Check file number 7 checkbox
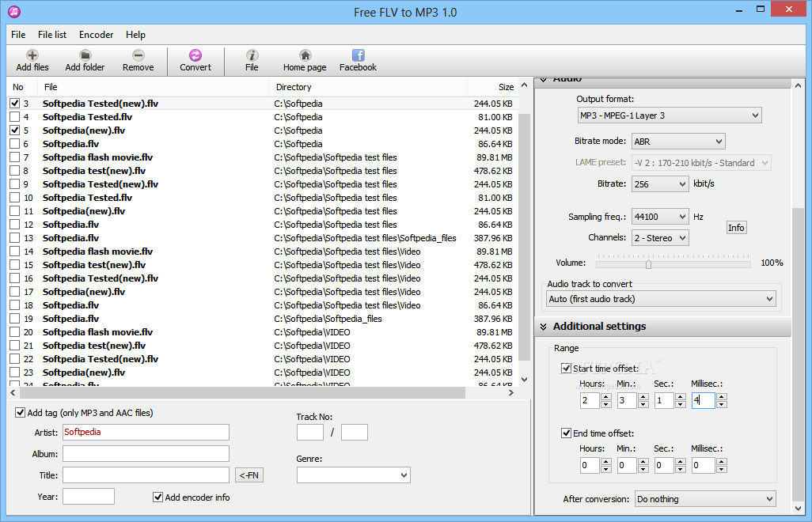Image resolution: width=812 pixels, height=522 pixels. pyautogui.click(x=14, y=157)
